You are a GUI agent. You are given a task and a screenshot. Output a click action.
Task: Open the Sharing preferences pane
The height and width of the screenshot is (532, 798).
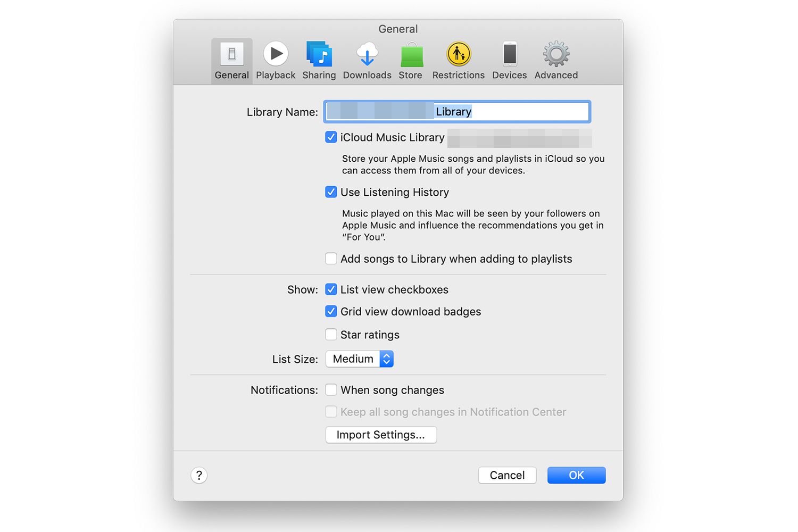pyautogui.click(x=319, y=61)
